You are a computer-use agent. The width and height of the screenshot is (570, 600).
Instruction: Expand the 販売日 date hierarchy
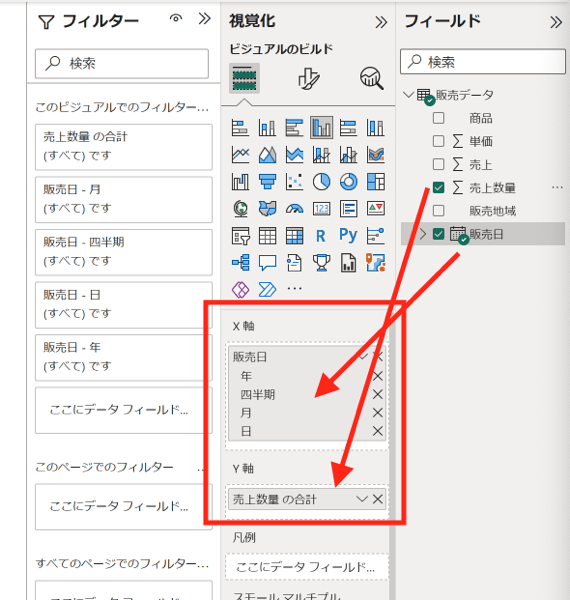click(422, 234)
